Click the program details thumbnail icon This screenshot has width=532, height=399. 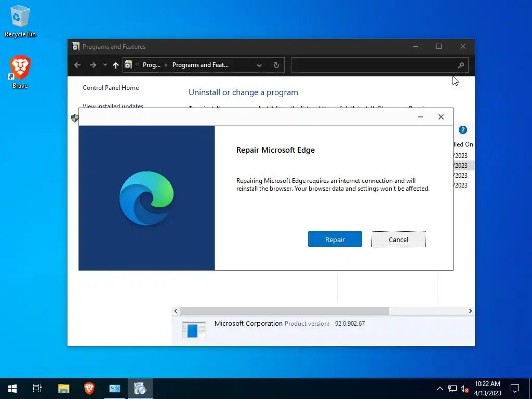click(194, 330)
